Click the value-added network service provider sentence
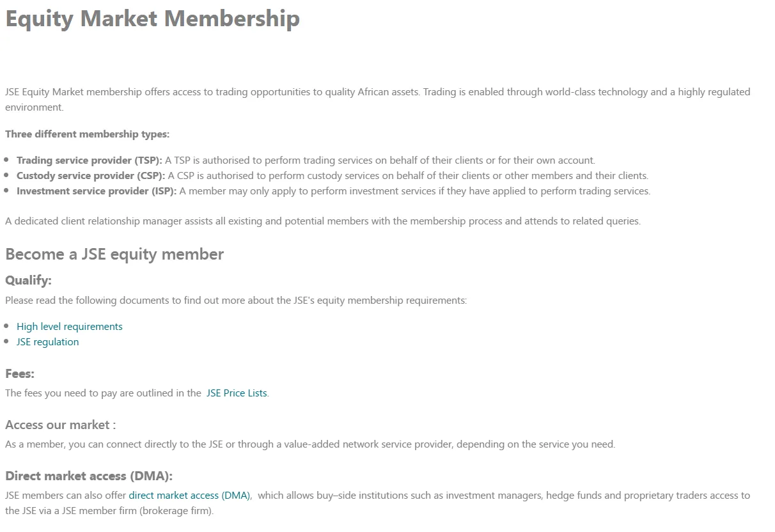 pyautogui.click(x=310, y=444)
